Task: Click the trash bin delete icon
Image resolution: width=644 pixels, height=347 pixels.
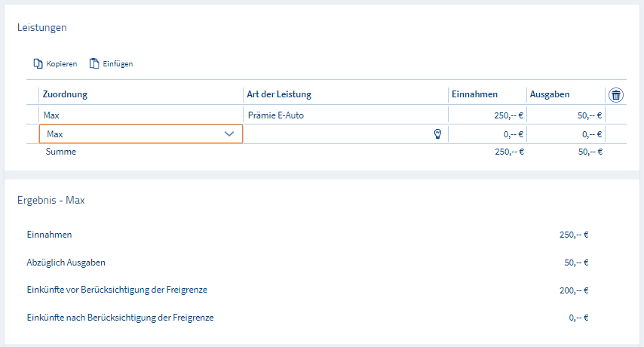Action: coord(615,95)
